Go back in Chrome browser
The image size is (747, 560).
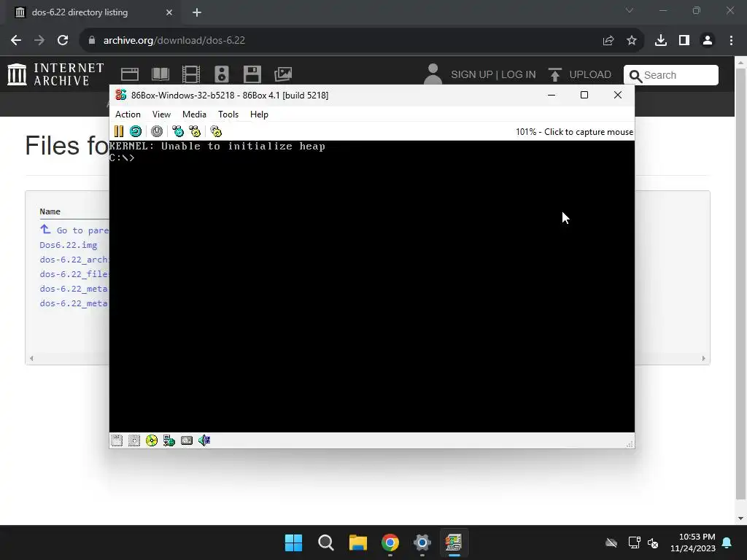[16, 41]
